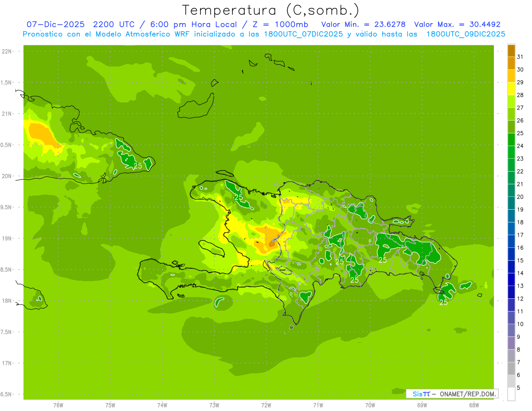Select the '74W' longitude label
This screenshot has width=532, height=411.
[x=162, y=405]
